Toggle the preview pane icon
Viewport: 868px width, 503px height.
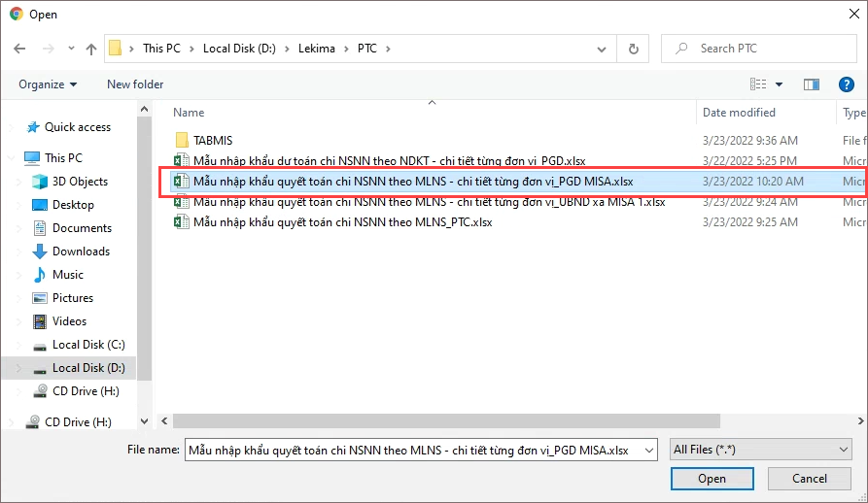click(811, 84)
